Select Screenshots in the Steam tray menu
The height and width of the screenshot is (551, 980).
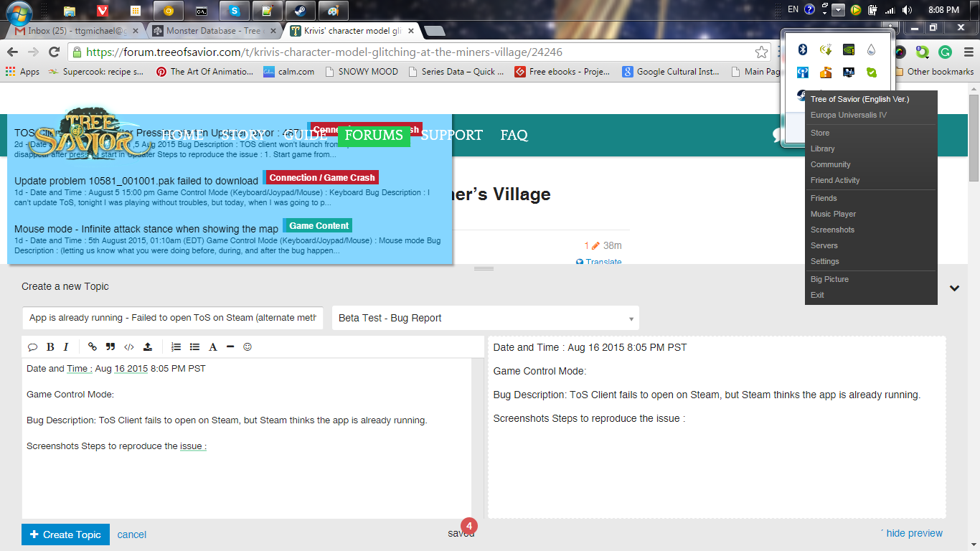832,230
